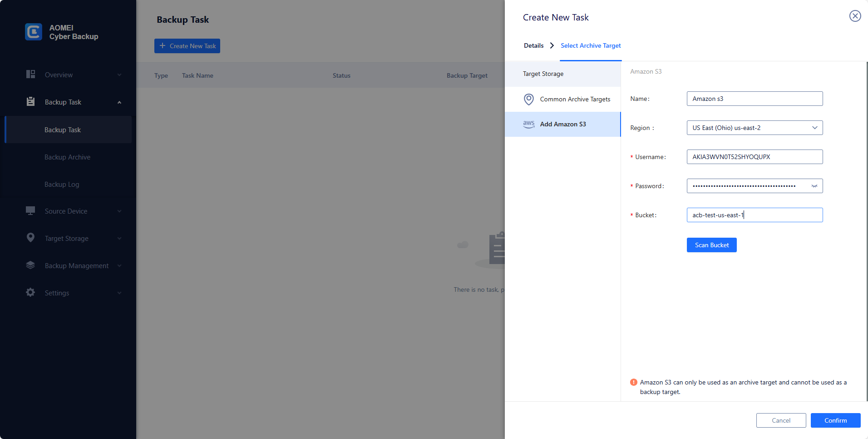Expand the Backup Management sidebar section
Image resolution: width=868 pixels, height=439 pixels.
119,266
